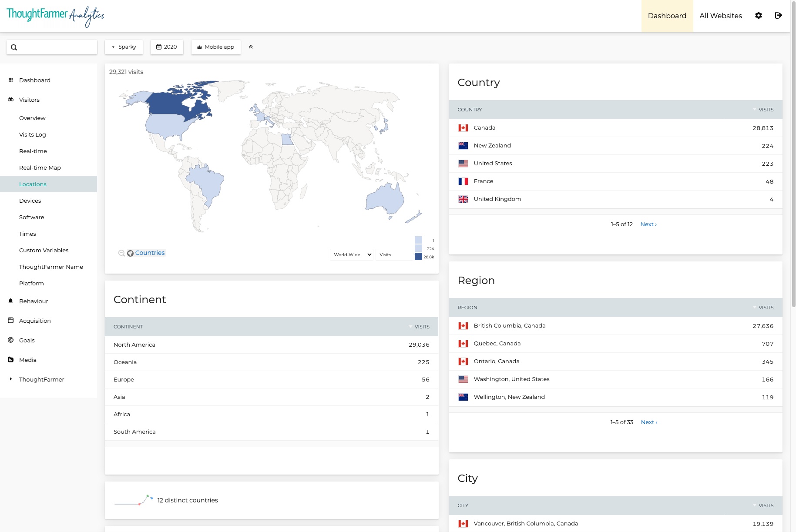Click the United Kingdom flag icon
The height and width of the screenshot is (532, 796).
463,199
